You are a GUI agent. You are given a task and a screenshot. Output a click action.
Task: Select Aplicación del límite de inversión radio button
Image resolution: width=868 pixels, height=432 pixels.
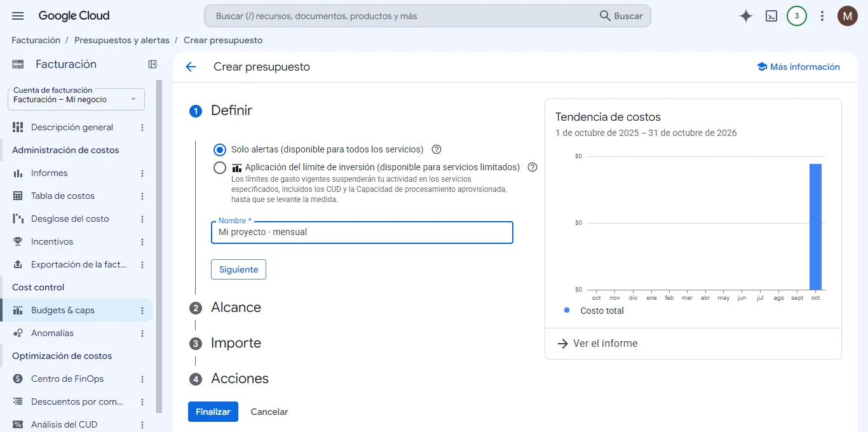pyautogui.click(x=220, y=168)
